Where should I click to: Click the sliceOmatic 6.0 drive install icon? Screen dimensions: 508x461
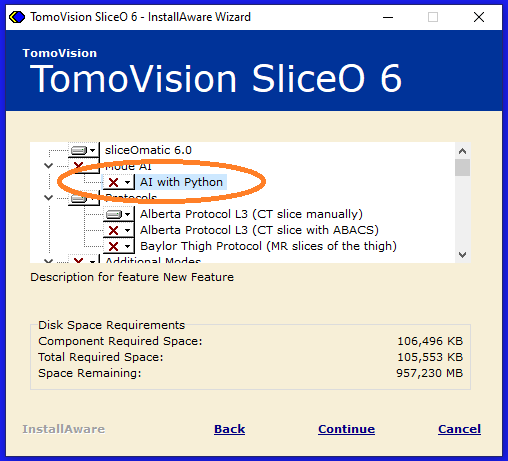point(79,150)
